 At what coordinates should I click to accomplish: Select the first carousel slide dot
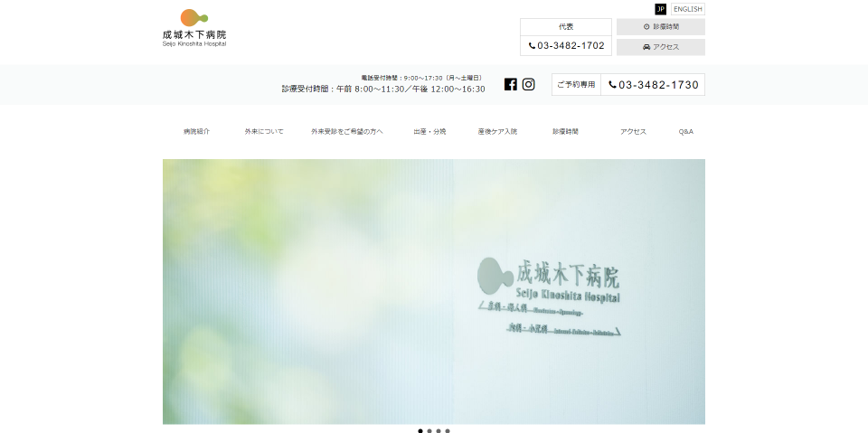[x=420, y=431]
